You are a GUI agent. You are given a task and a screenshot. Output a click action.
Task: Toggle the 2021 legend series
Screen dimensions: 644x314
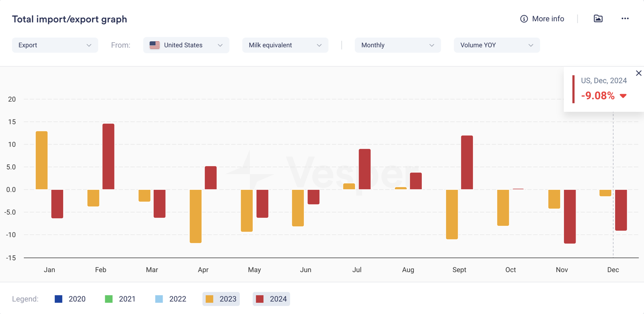click(x=120, y=299)
